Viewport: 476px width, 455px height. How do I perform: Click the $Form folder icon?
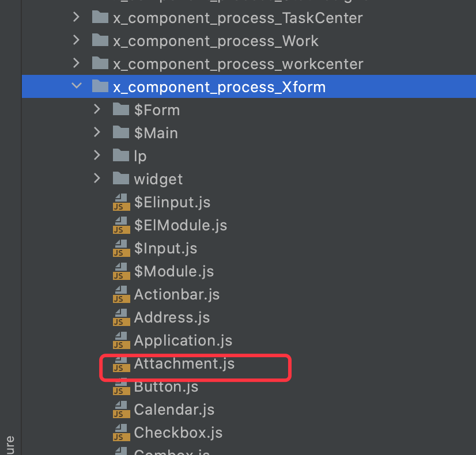tap(120, 109)
